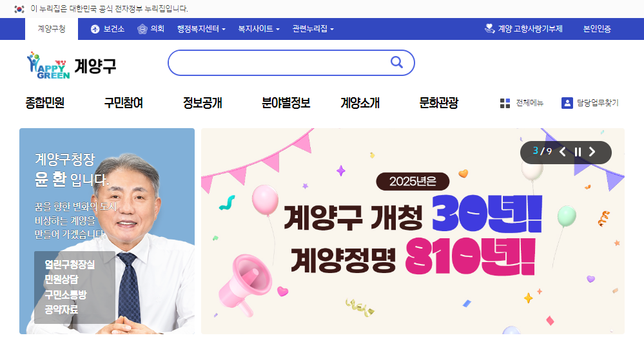Click the 본인인증 link
The image size is (644, 340).
point(597,29)
